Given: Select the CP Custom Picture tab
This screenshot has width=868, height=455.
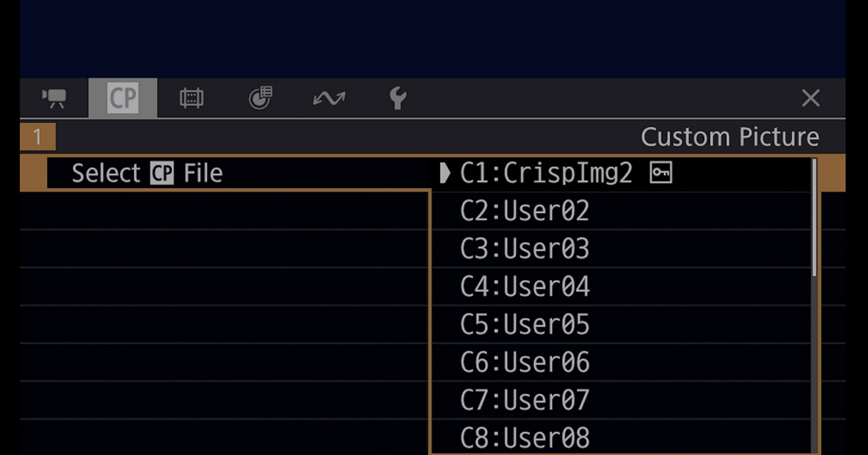Looking at the screenshot, I should [x=123, y=98].
